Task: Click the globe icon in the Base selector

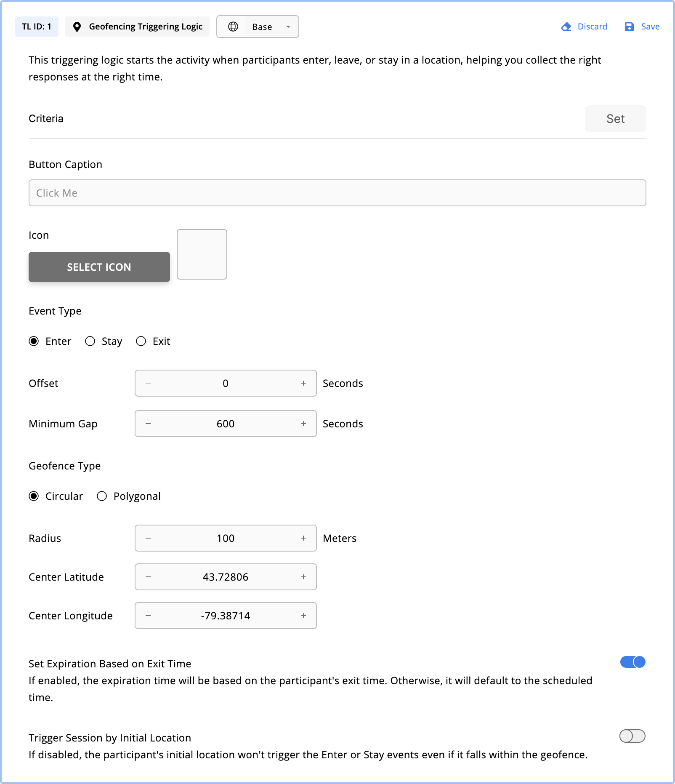Action: [x=234, y=26]
